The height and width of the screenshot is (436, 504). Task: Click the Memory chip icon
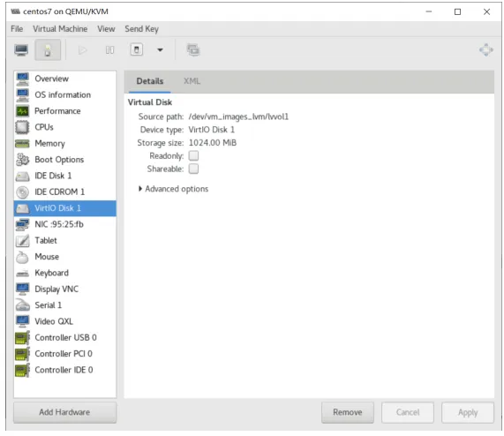pos(22,144)
